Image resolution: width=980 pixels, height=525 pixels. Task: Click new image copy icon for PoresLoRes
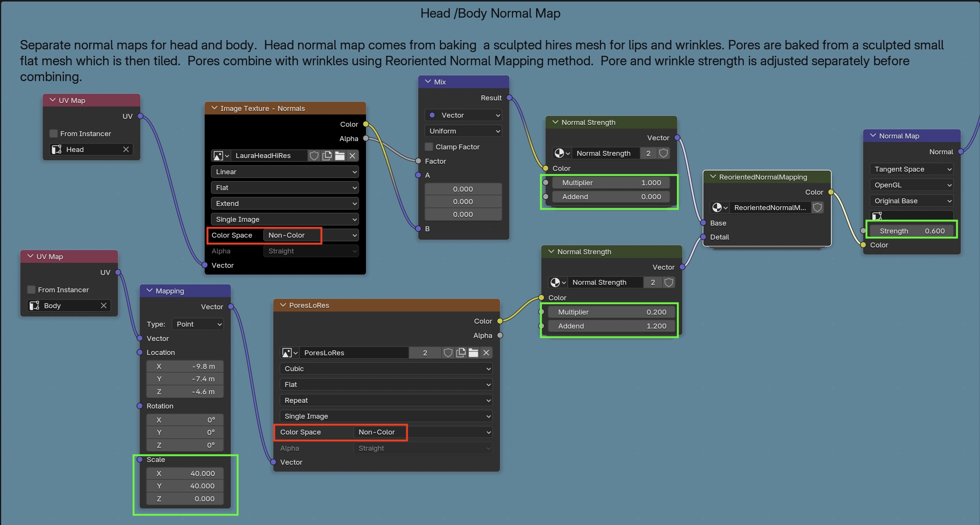(461, 353)
